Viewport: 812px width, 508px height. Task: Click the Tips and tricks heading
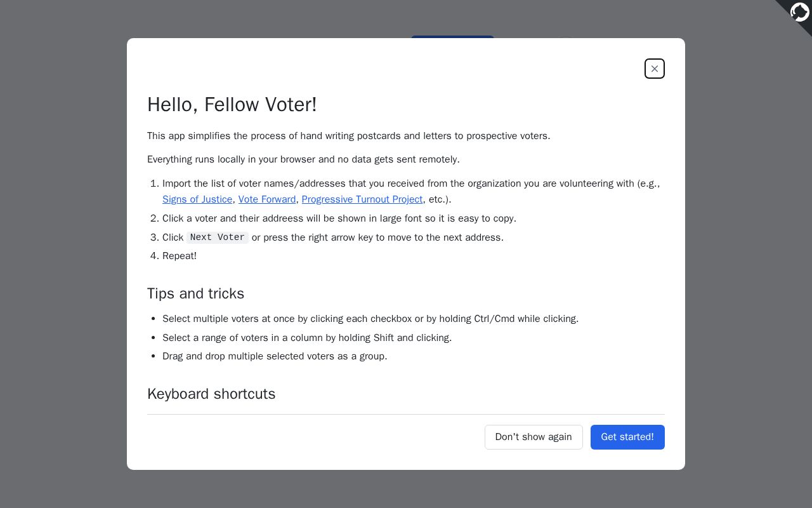(x=195, y=293)
